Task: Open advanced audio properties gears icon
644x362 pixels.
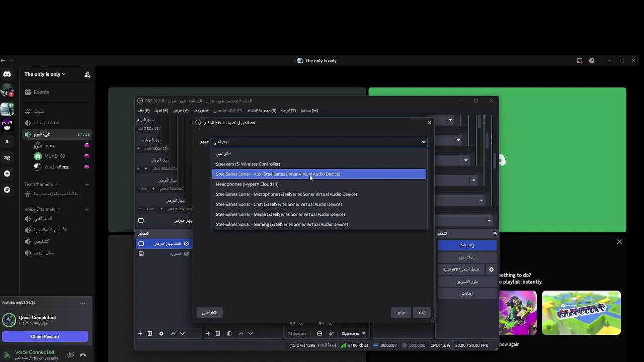Action: pos(331,333)
